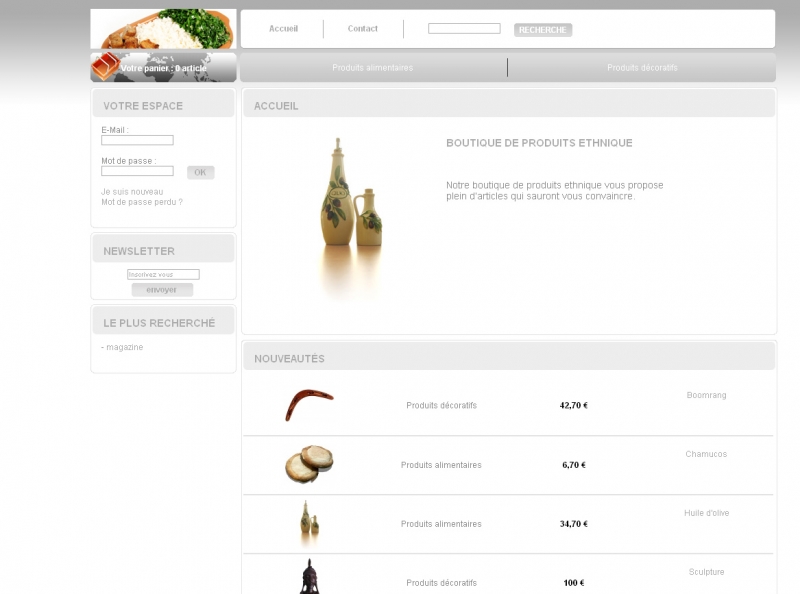Viewport: 800px width, 594px height.
Task: Open the Sculpture mask thumbnail
Action: (309, 576)
